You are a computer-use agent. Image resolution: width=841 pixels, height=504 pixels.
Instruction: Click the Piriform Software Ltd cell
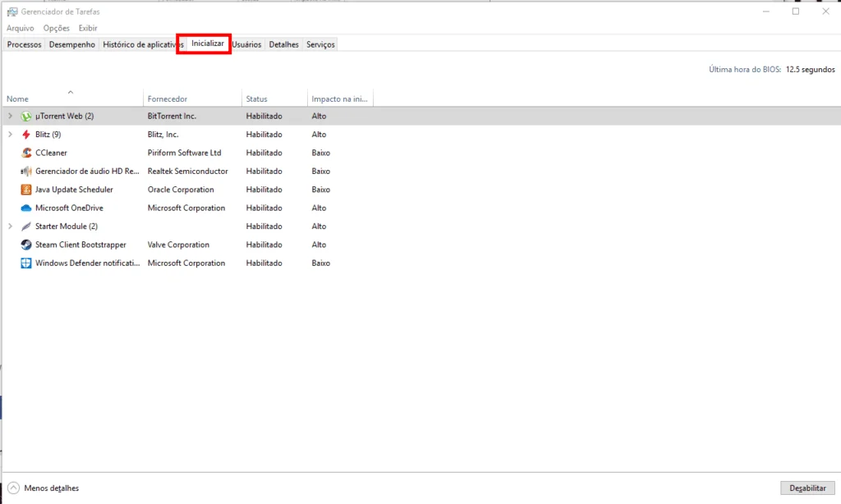pos(185,153)
